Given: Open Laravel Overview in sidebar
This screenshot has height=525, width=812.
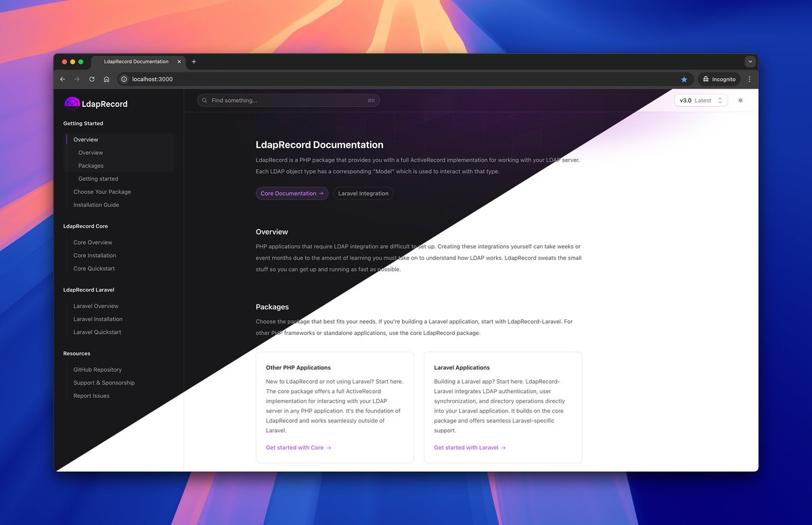Looking at the screenshot, I should [96, 306].
